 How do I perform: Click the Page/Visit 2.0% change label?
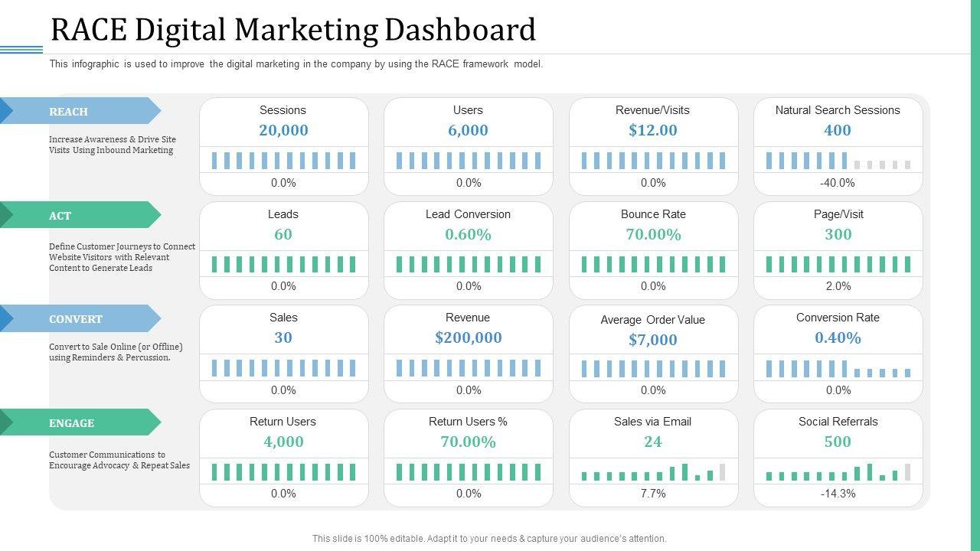(838, 286)
